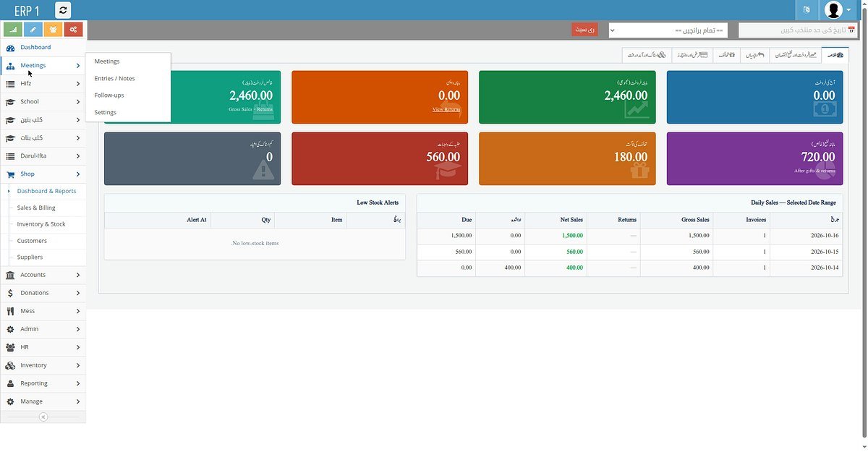
Task: Switch to the credit-card icon tab
Action: [692, 55]
